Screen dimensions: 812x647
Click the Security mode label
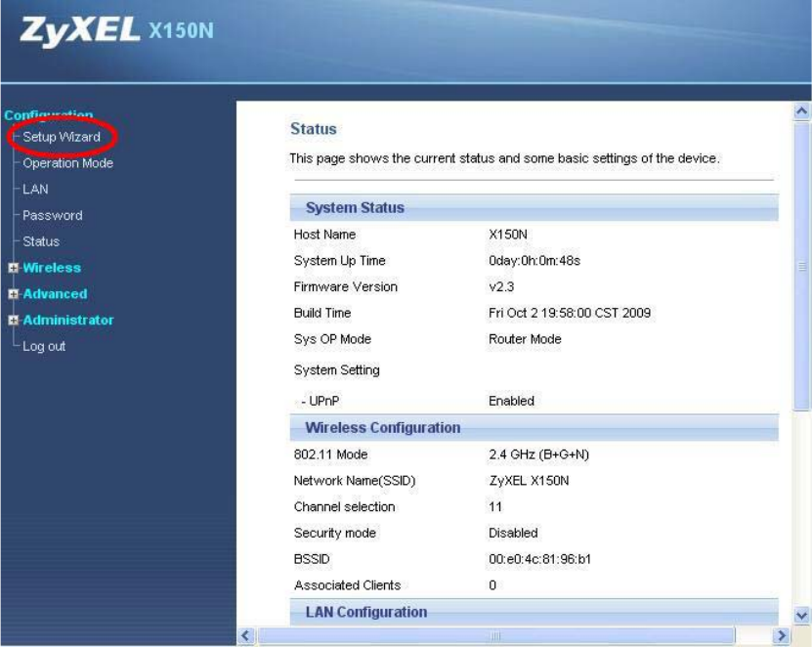[334, 533]
